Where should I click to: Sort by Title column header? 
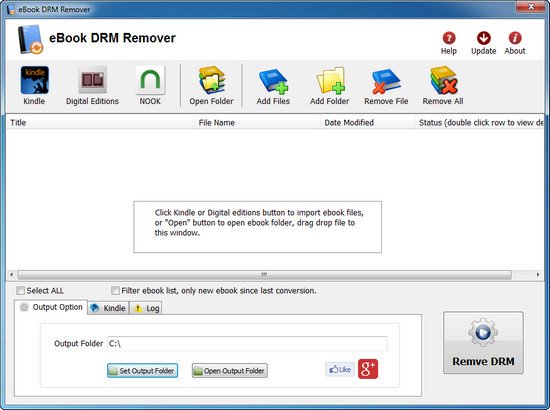click(x=100, y=123)
